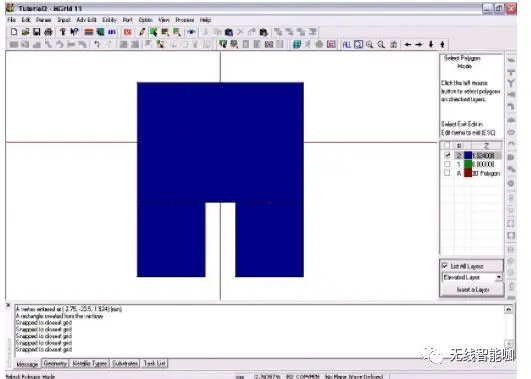Switch to the Task List tab
Screen dimensions: 531x379
point(154,363)
